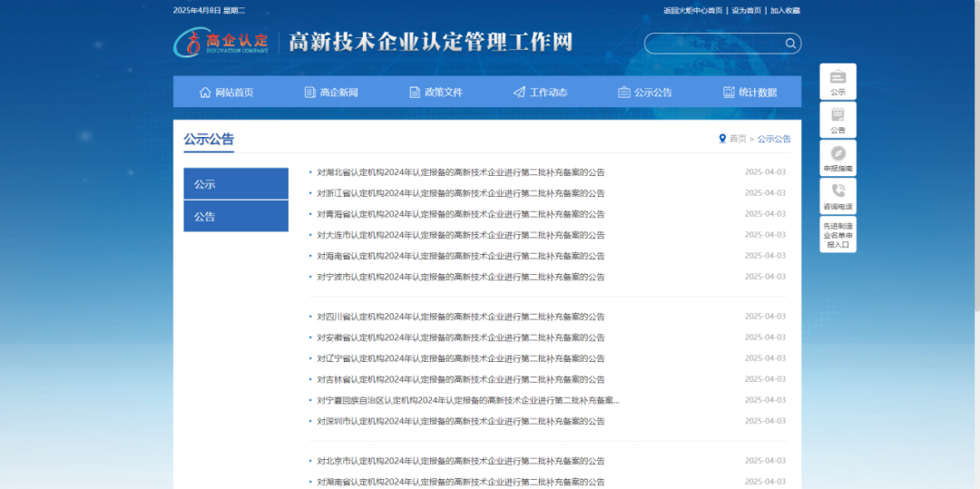
Task: Open the 大连市 announcement link
Action: (461, 235)
